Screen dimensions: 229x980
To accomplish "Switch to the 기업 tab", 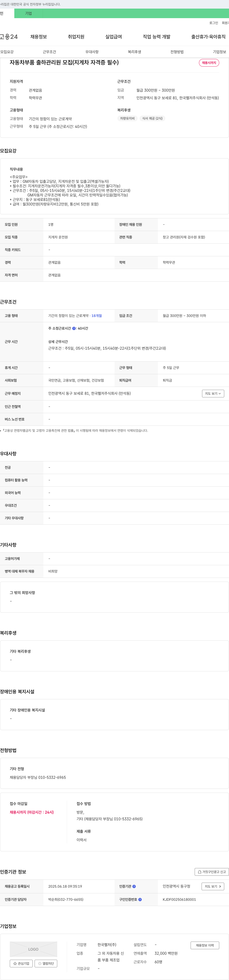I will click(29, 13).
